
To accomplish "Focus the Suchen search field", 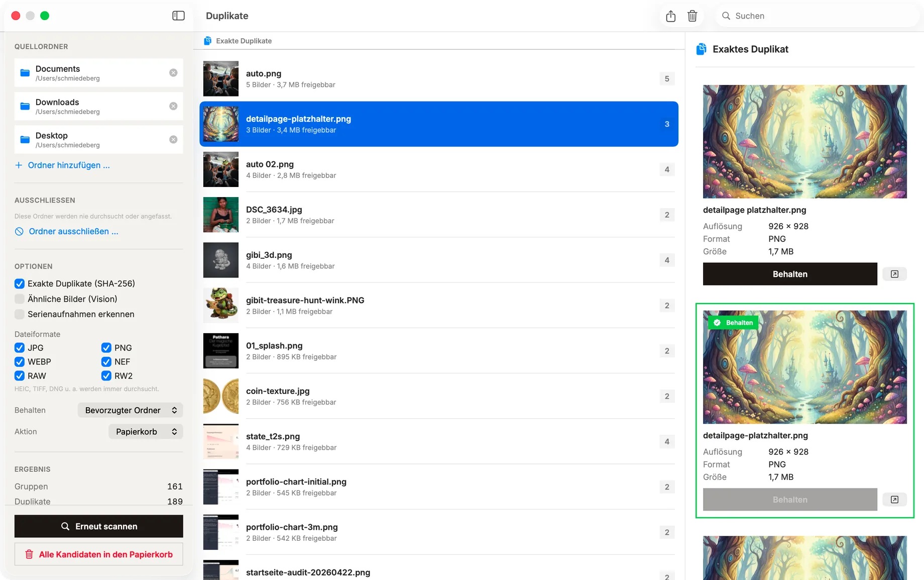I will point(819,16).
